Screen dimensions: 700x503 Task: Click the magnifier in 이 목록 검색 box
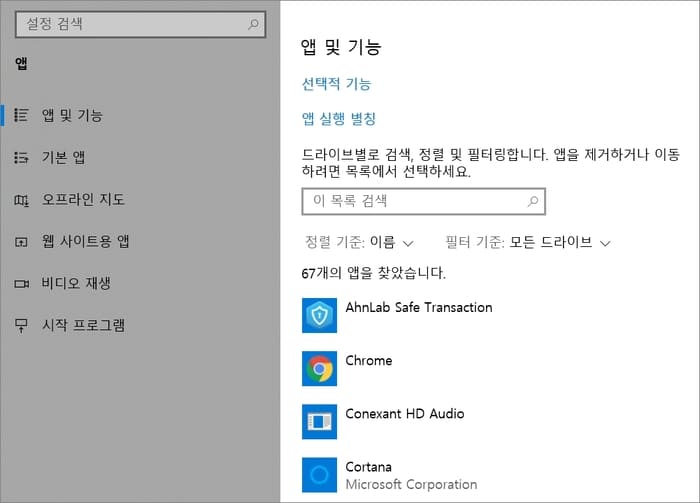point(533,201)
